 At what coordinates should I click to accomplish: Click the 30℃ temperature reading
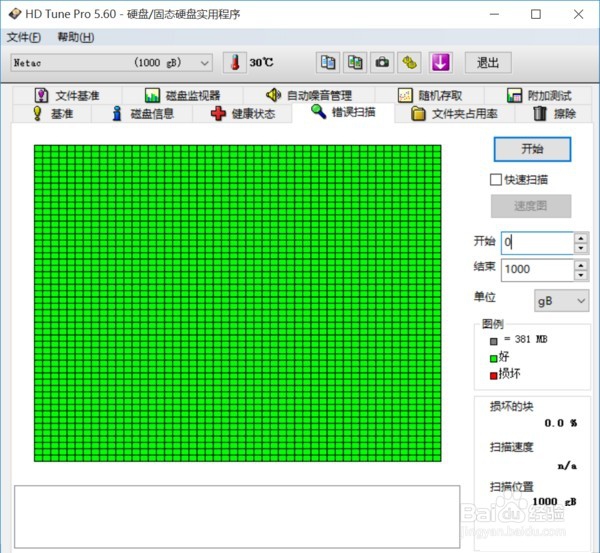(x=261, y=62)
